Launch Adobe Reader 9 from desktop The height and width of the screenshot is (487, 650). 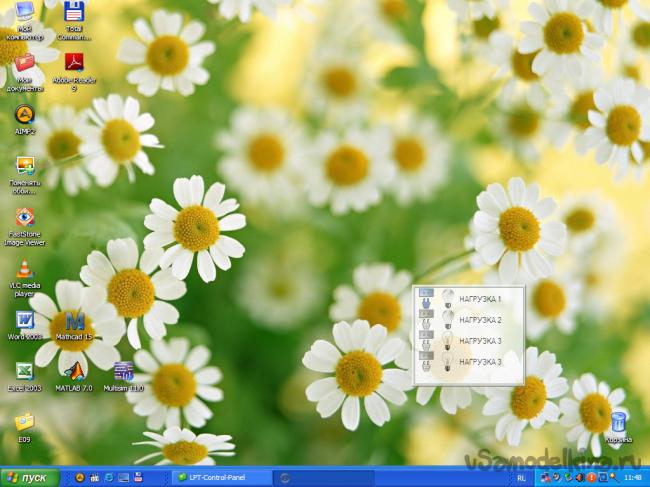click(74, 63)
